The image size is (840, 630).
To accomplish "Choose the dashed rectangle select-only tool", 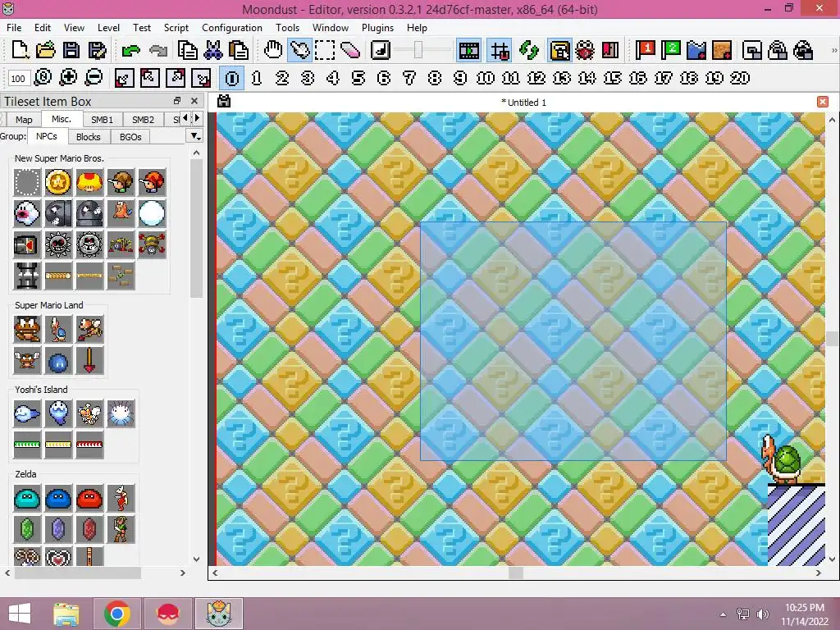I will coord(325,50).
